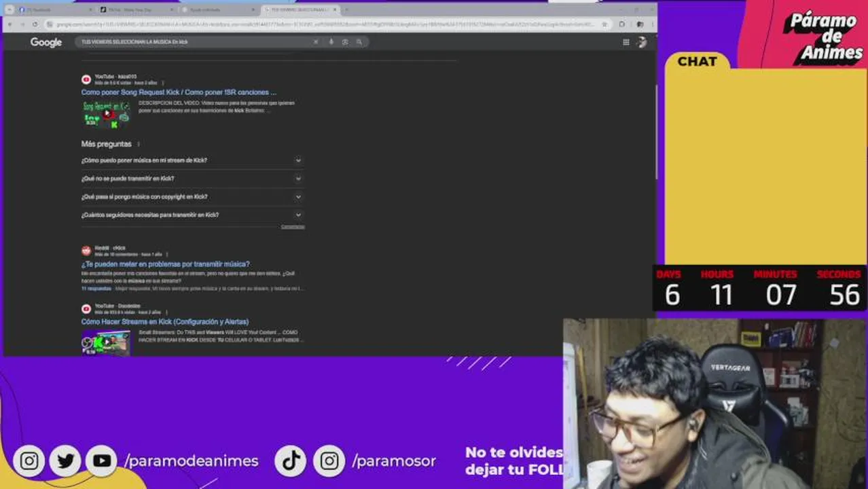This screenshot has width=868, height=489.
Task: Reload the page in browser toolbar
Action: point(35,24)
